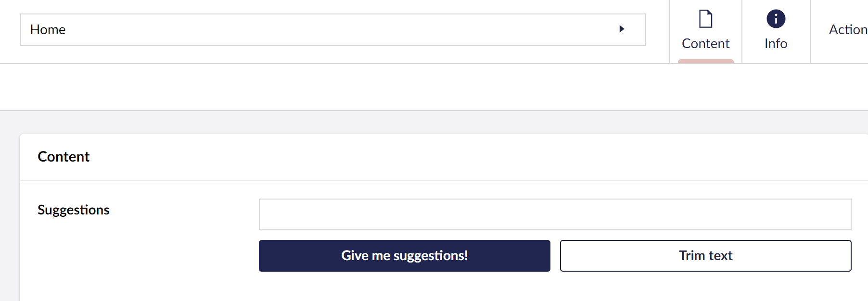Click the Info label text

pos(776,44)
